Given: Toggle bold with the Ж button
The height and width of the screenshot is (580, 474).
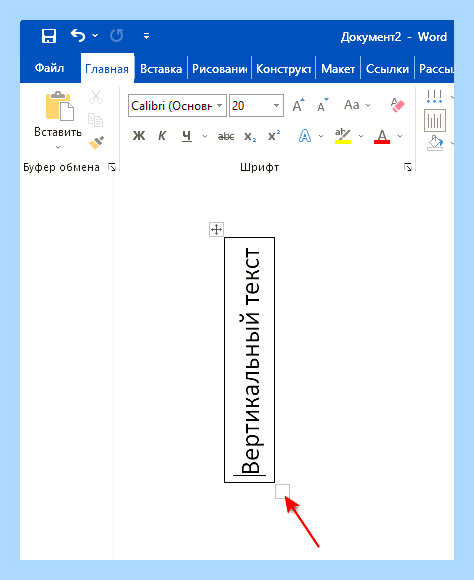Looking at the screenshot, I should [x=139, y=136].
